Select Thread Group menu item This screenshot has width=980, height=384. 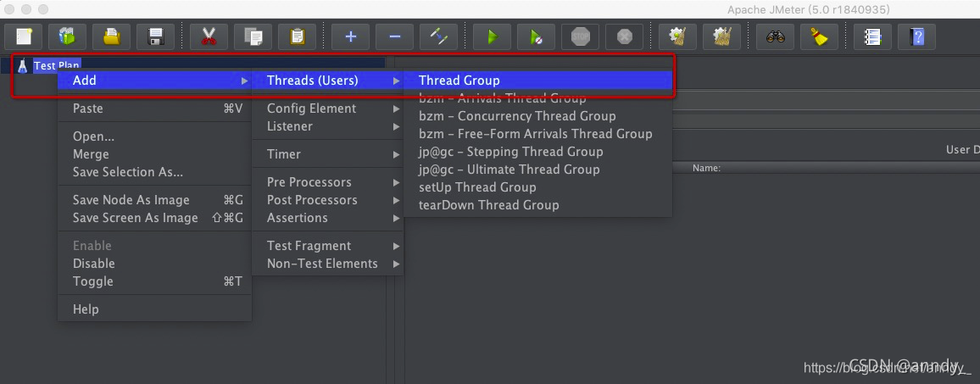point(538,80)
